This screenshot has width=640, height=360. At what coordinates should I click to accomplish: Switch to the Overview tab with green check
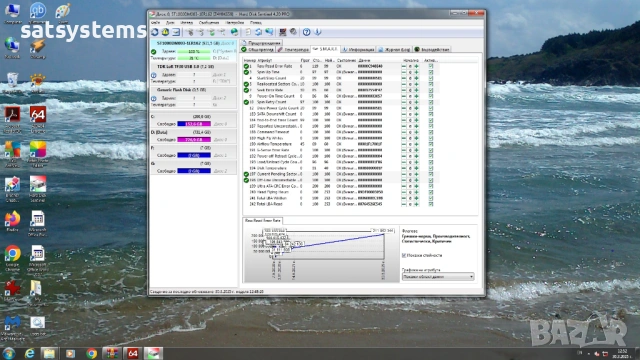click(258, 49)
